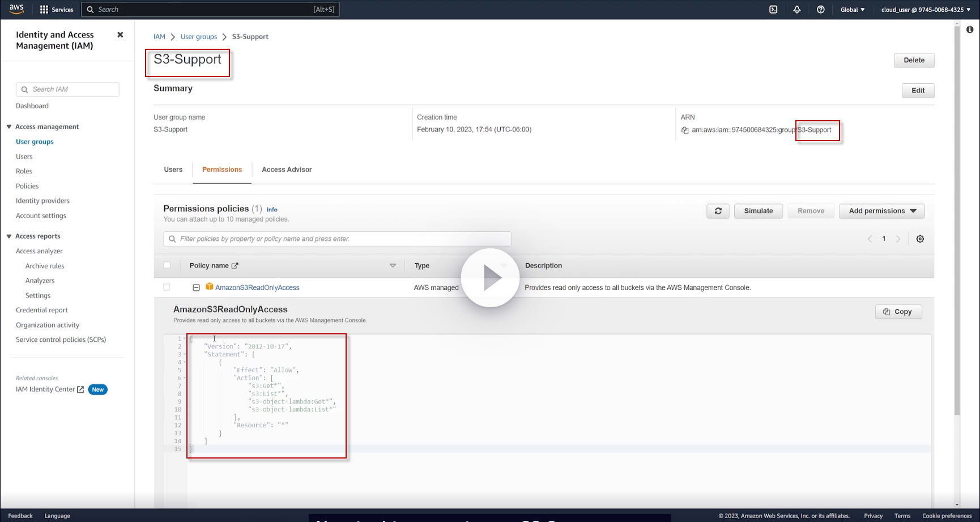Open Access analyzer in the sidebar
The width and height of the screenshot is (980, 522).
click(39, 251)
